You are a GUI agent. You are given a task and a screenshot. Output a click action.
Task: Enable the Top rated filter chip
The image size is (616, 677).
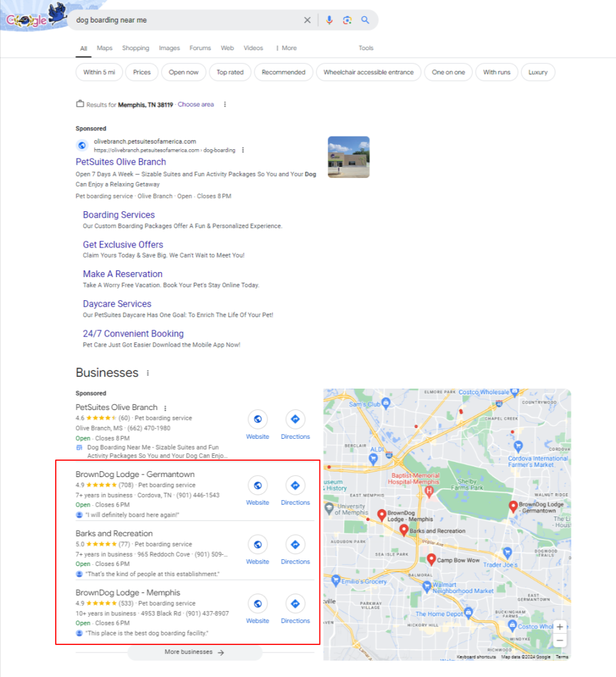[x=230, y=72]
